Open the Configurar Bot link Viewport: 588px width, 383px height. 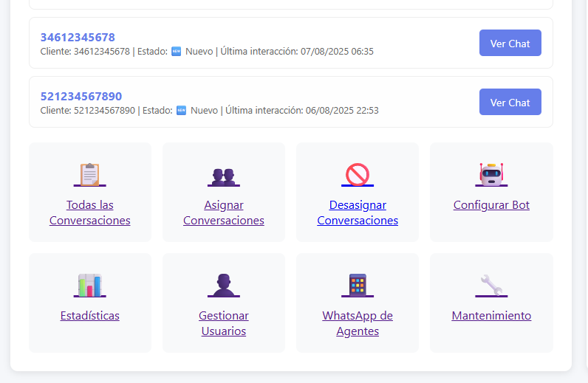coord(491,205)
